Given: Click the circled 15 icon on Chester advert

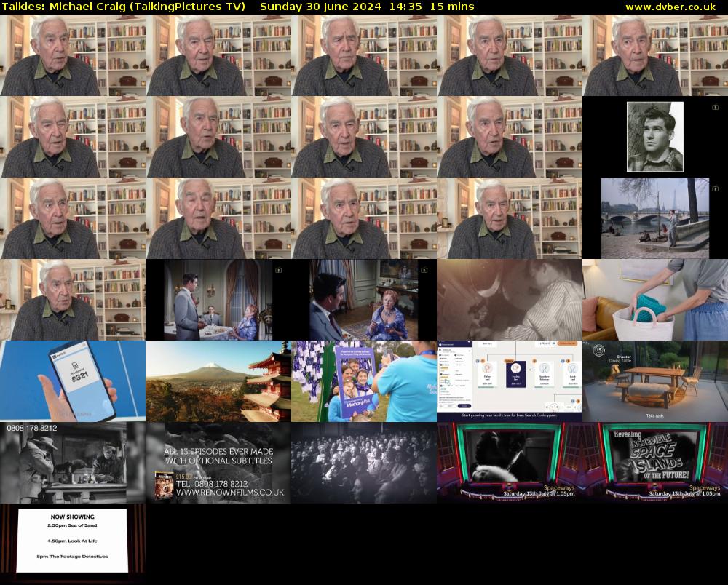Looking at the screenshot, I should tap(598, 350).
